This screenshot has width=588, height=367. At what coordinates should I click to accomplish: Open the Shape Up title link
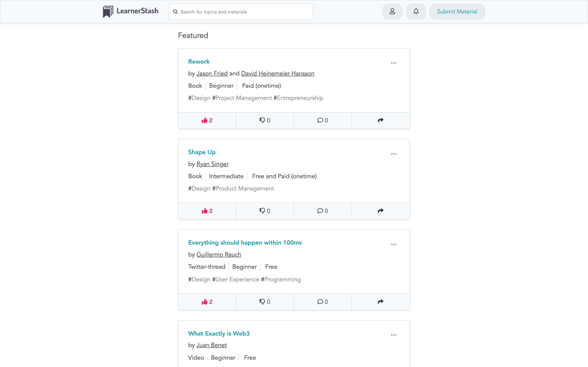(x=202, y=152)
